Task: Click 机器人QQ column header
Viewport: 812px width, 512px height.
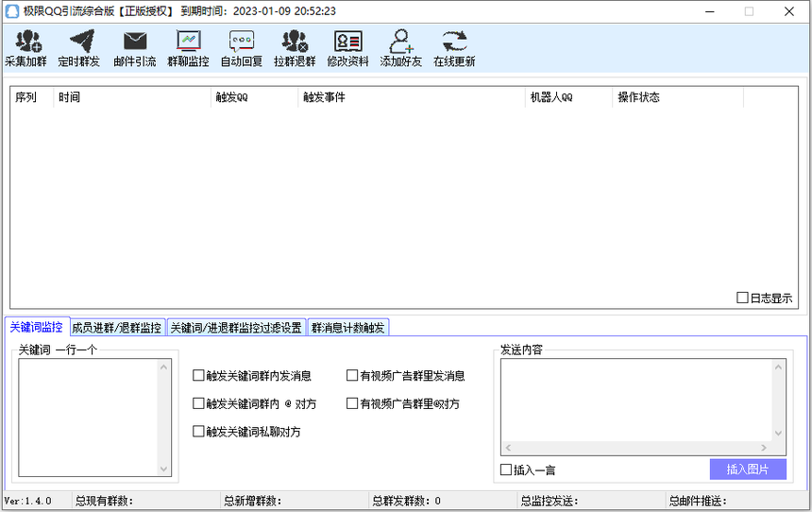Action: [x=568, y=97]
